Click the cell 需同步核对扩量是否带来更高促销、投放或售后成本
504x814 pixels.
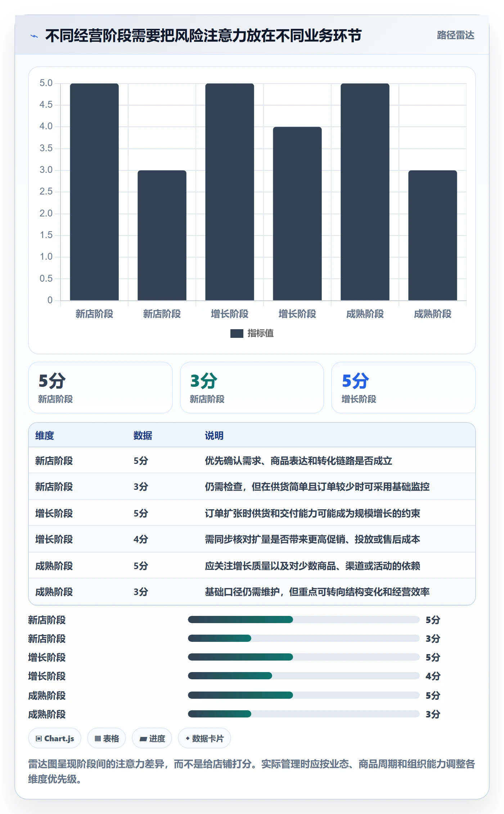pos(312,539)
